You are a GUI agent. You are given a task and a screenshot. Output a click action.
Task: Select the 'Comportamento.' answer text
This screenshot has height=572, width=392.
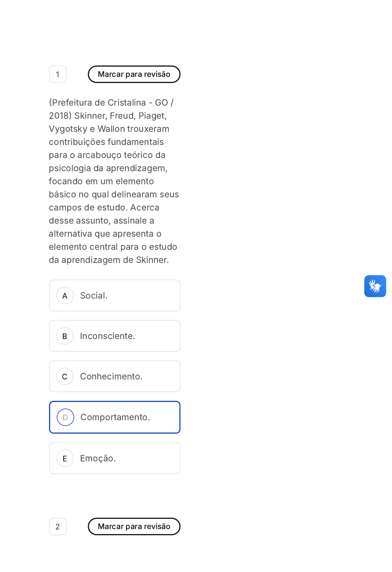115,417
